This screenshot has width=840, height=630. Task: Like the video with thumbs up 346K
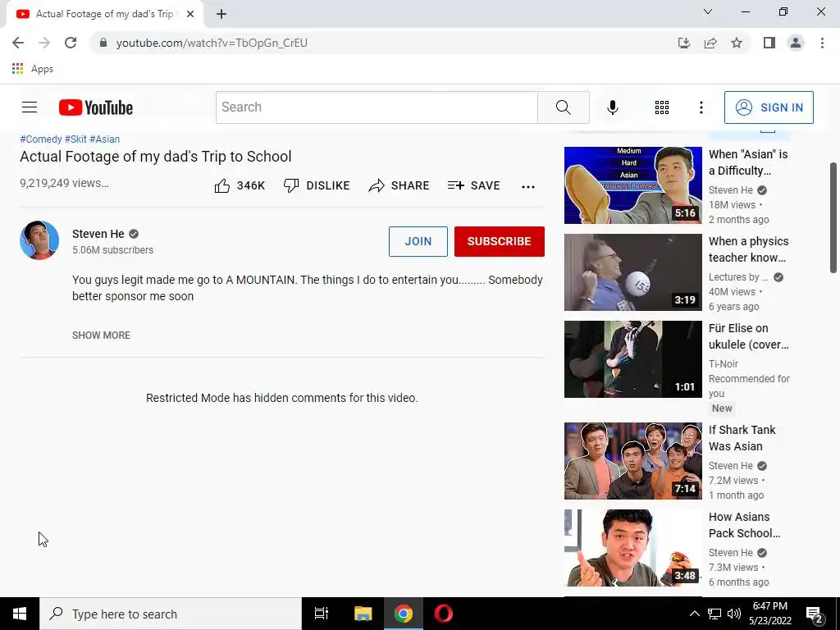coord(240,186)
